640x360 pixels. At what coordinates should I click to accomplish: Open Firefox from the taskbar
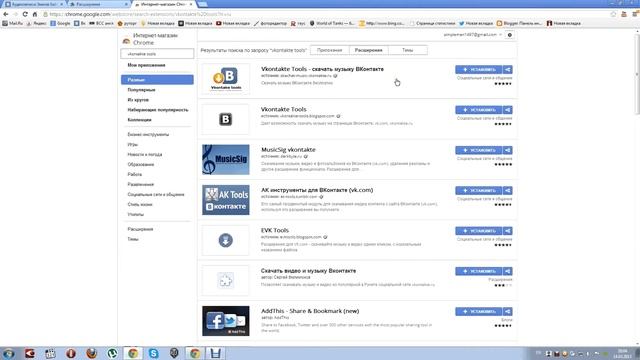91,353
